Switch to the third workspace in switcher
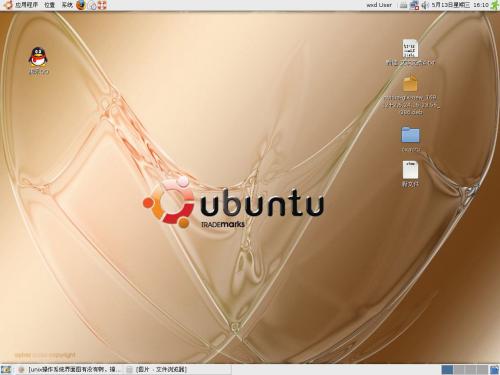 click(471, 369)
